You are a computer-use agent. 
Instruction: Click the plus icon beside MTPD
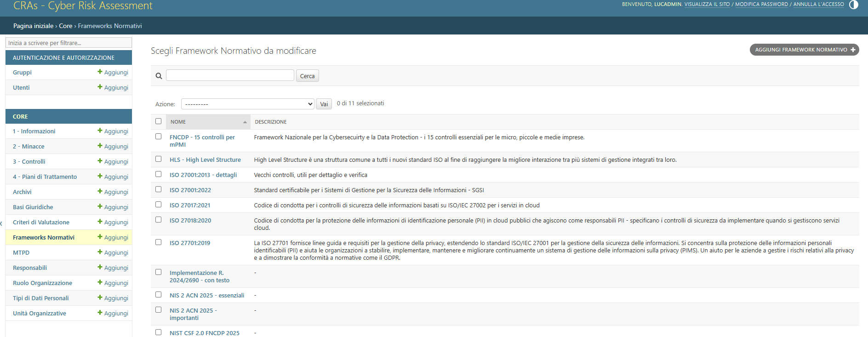(100, 252)
